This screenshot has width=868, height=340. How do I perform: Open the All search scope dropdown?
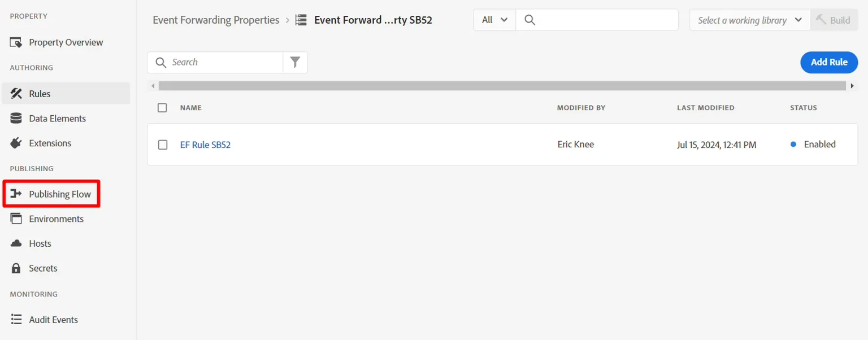[x=494, y=20]
